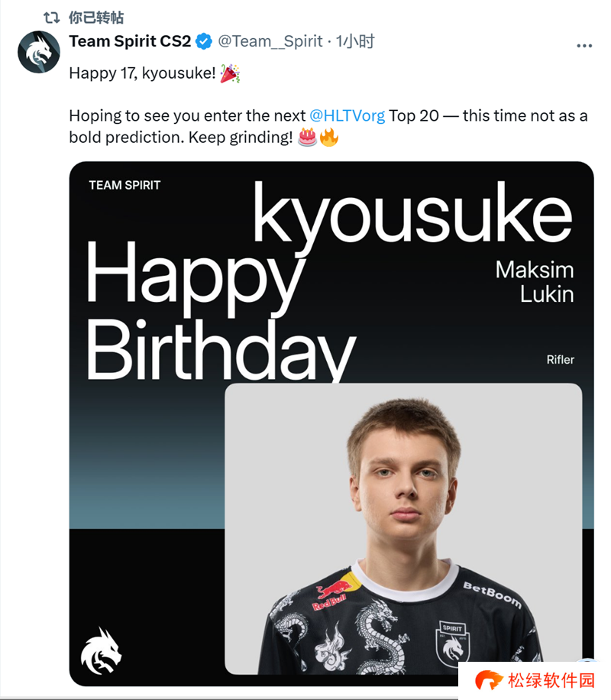Open the @Team__Spirit handle link
611x700 pixels.
pyautogui.click(x=270, y=41)
